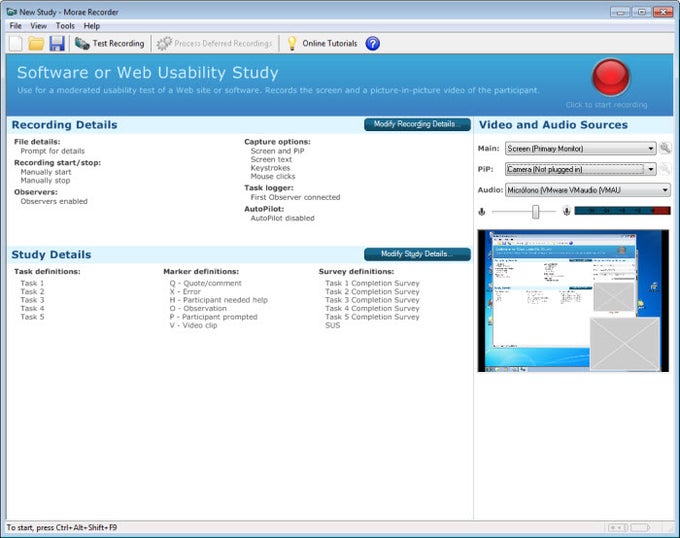This screenshot has width=680, height=538.
Task: Click the microphone icon beside the audio level meter
Action: [x=566, y=211]
